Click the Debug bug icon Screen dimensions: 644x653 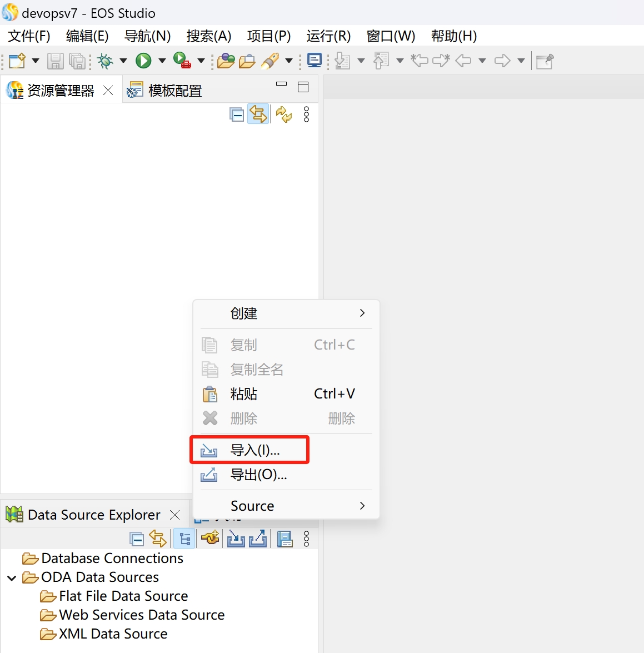(x=105, y=61)
